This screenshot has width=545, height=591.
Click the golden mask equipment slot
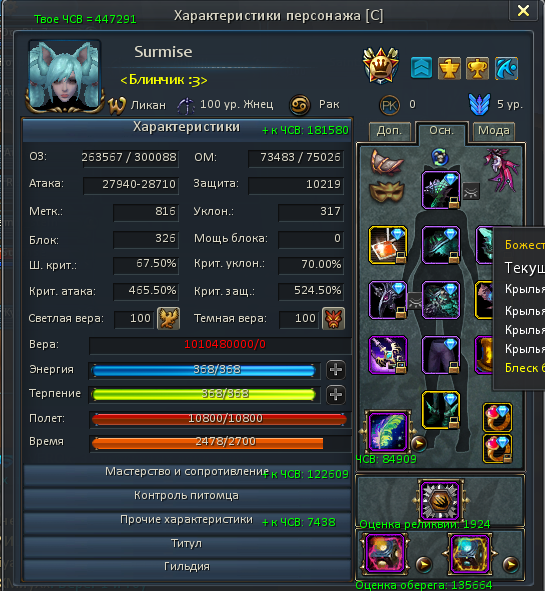[387, 191]
